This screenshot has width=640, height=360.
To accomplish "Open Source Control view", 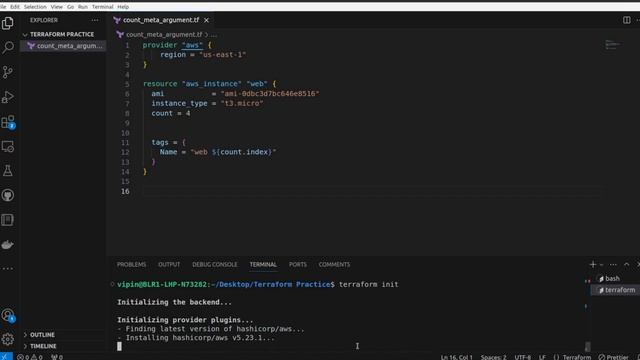I will [7, 72].
